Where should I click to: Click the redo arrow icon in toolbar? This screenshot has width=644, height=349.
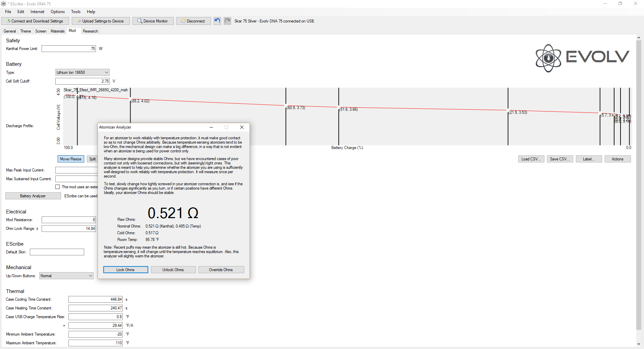(227, 21)
